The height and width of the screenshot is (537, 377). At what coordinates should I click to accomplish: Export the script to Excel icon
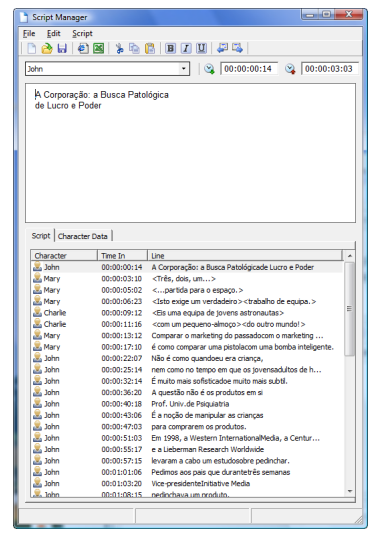[99, 48]
